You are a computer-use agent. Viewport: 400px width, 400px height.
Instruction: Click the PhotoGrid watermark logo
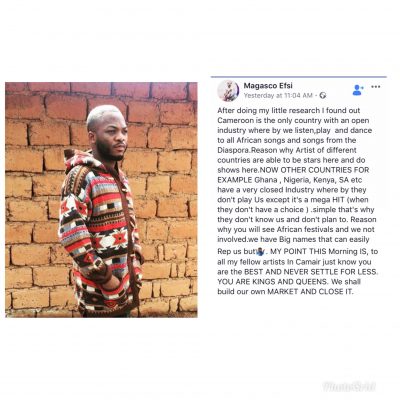(x=349, y=386)
